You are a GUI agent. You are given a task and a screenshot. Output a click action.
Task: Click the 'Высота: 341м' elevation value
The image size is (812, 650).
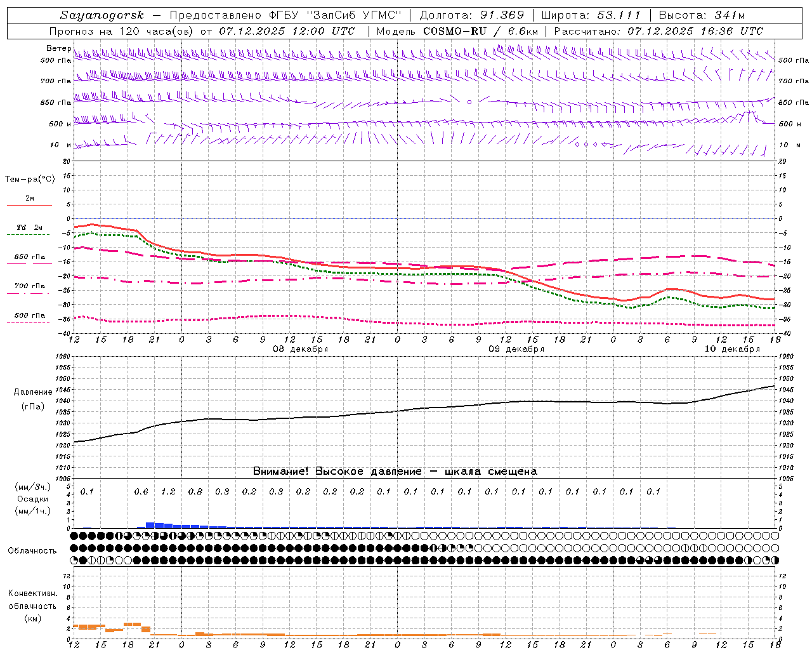702,15
